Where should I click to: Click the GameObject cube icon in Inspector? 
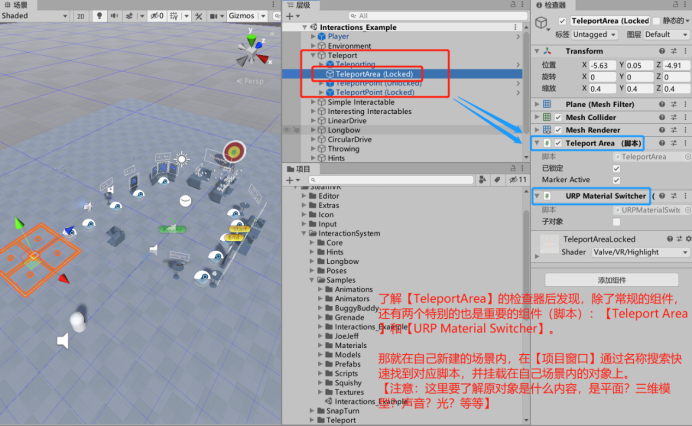542,22
